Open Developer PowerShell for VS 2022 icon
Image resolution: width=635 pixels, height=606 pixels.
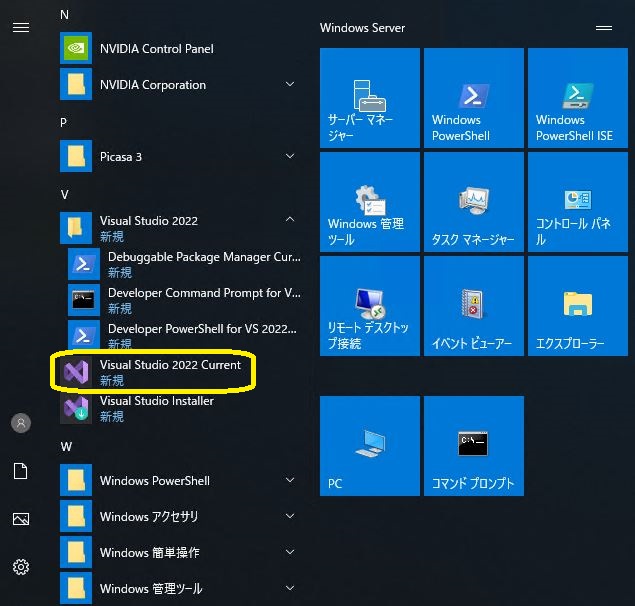click(x=84, y=336)
